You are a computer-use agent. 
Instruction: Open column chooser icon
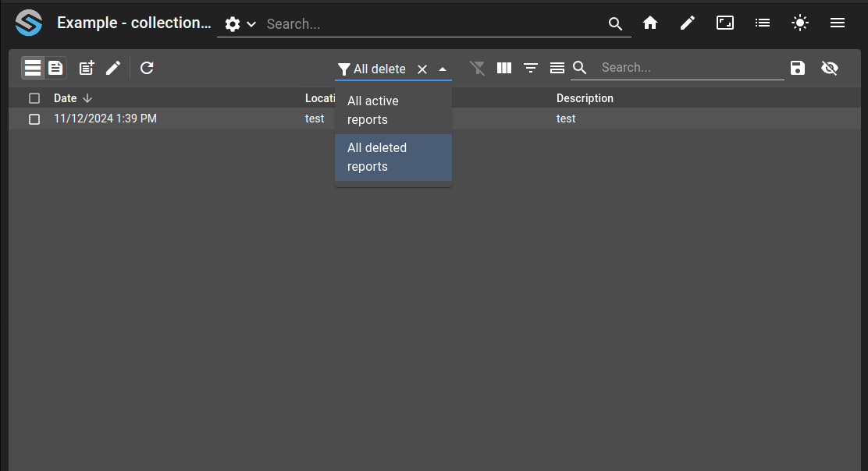tap(503, 68)
